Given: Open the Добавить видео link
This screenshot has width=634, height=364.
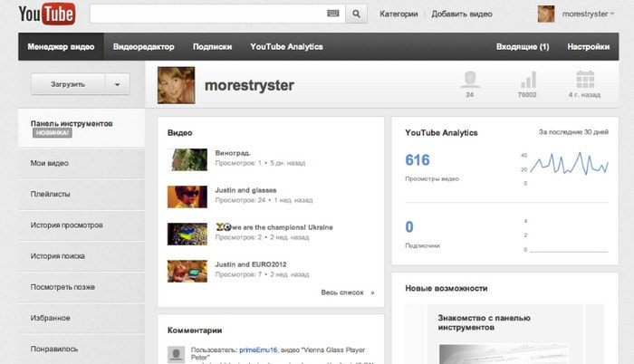Looking at the screenshot, I should pos(462,14).
